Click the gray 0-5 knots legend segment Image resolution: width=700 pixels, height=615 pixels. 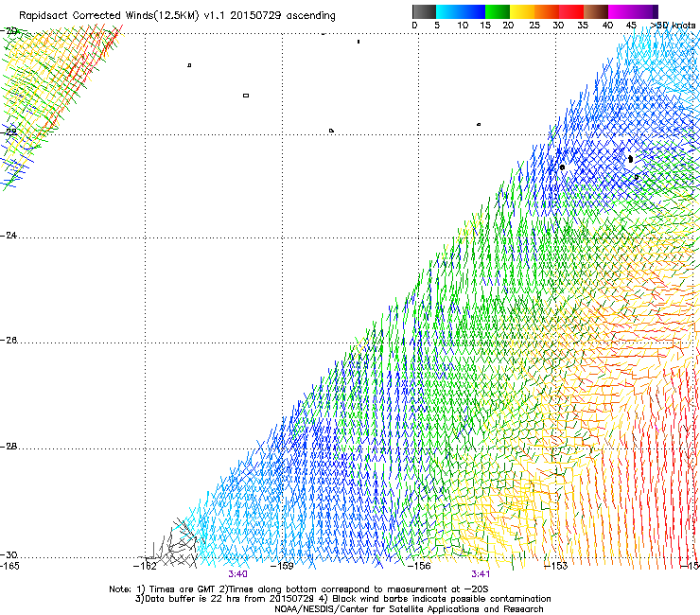pos(424,11)
